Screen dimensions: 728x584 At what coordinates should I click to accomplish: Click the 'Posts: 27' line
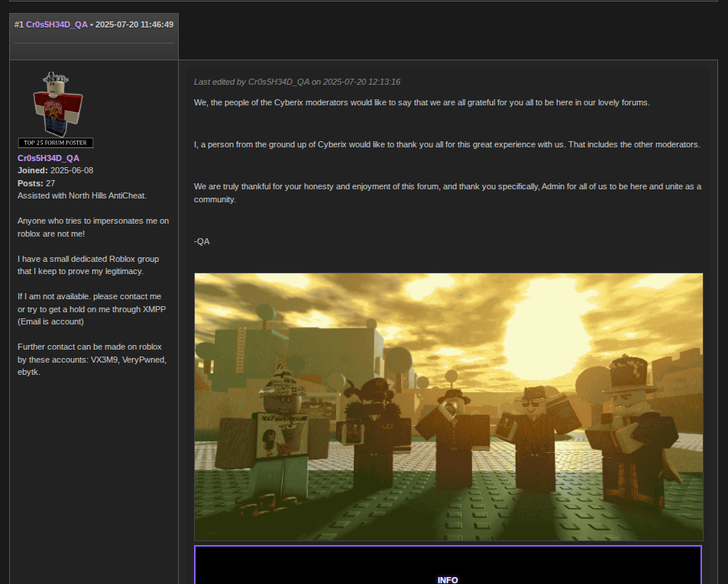click(x=36, y=183)
